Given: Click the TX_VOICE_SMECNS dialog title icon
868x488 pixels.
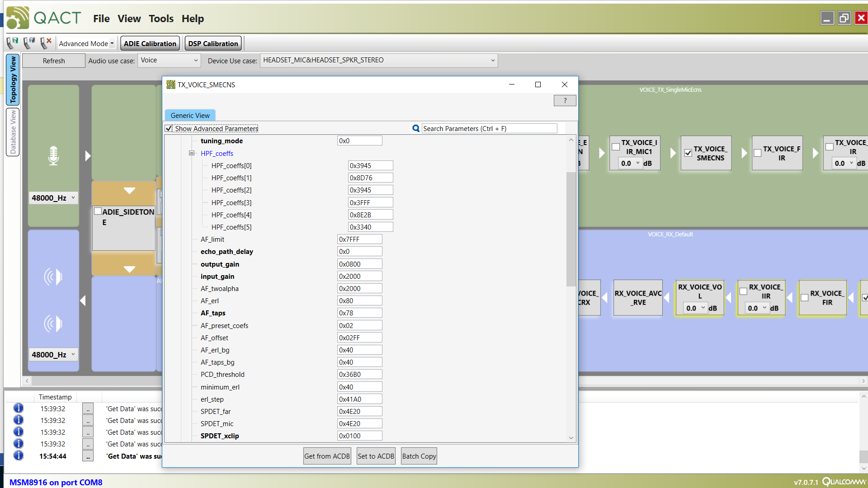Looking at the screenshot, I should click(171, 84).
